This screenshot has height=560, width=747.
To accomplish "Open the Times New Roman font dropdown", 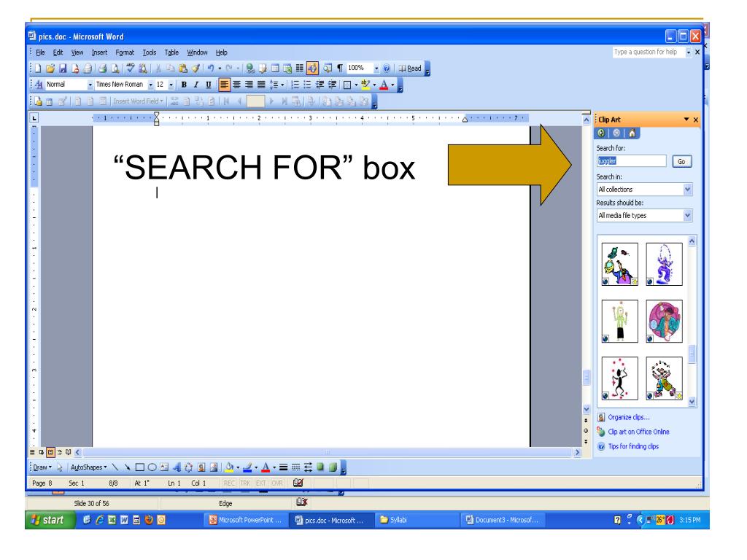I will (150, 85).
